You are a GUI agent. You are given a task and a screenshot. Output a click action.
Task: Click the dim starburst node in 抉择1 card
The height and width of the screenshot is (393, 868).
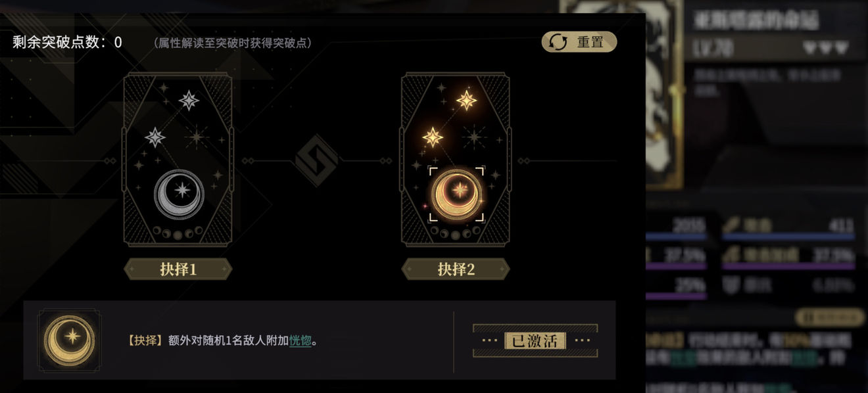pos(197,137)
